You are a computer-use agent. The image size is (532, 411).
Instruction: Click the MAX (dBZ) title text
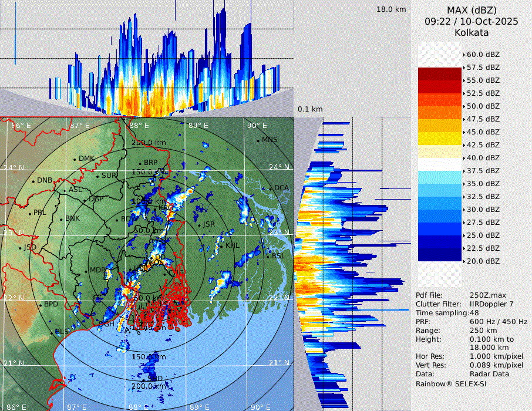click(471, 10)
